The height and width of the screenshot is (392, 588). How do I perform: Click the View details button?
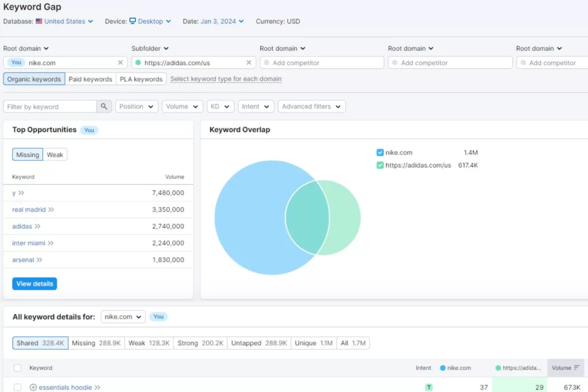[x=34, y=283]
